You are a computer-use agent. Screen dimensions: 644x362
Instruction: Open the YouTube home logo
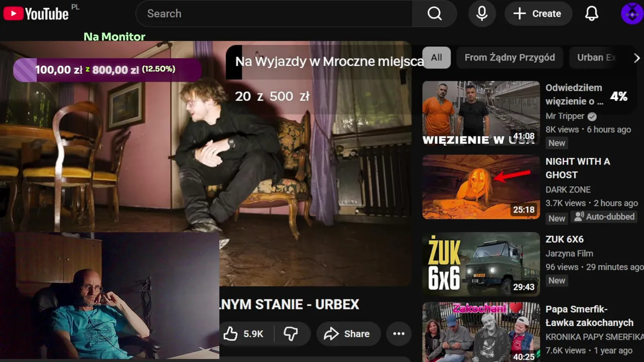(36, 14)
